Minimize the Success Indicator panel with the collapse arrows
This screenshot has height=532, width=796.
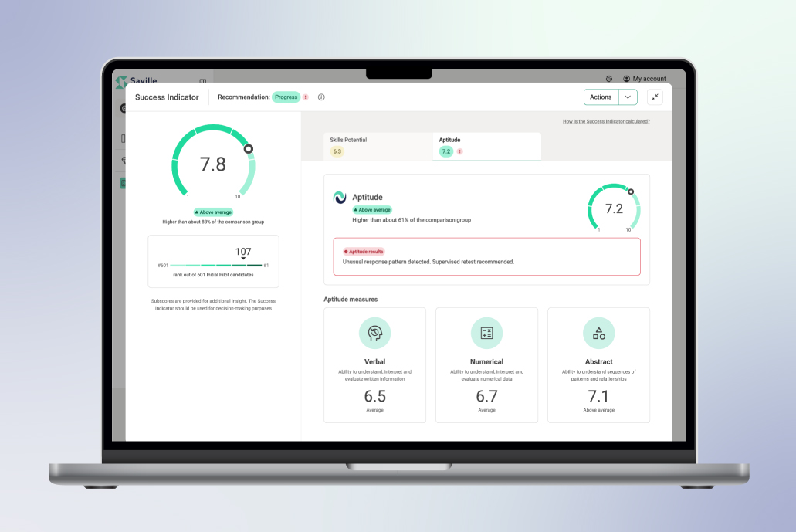click(655, 97)
